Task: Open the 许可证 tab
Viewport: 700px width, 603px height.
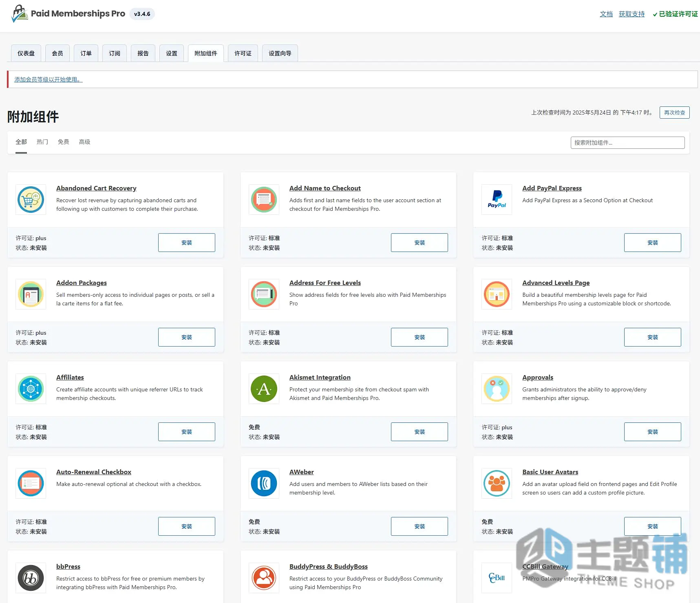Action: pos(243,53)
